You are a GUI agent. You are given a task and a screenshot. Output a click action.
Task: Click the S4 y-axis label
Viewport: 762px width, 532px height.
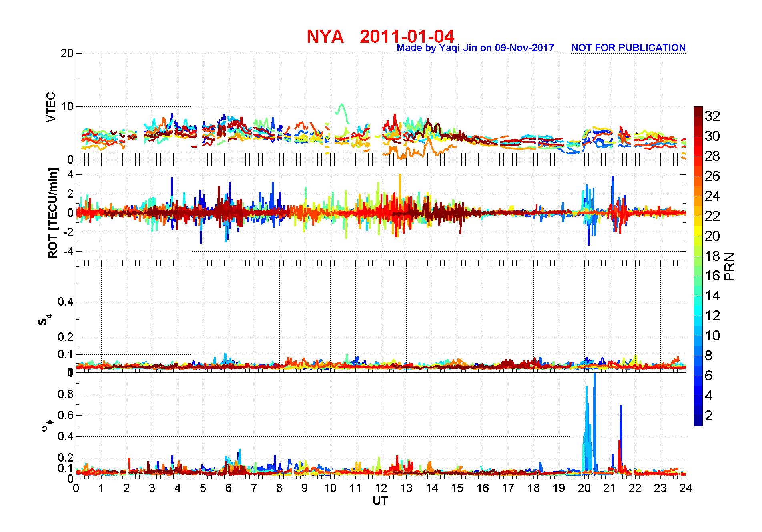(44, 320)
